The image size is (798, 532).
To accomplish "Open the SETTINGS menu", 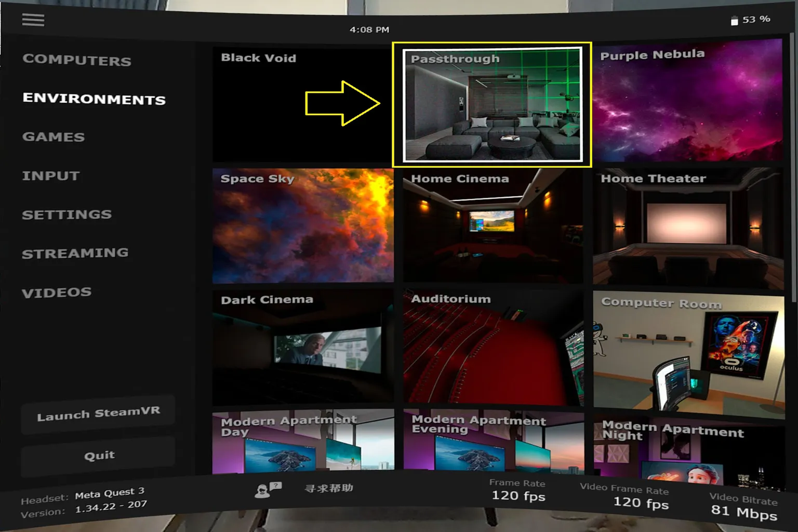I will (66, 214).
